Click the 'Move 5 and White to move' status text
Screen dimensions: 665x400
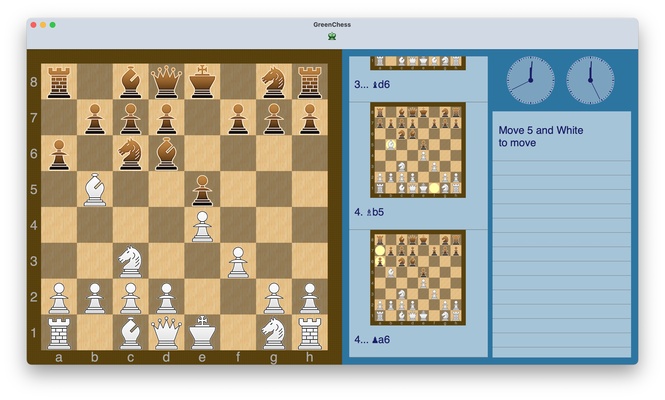point(541,136)
